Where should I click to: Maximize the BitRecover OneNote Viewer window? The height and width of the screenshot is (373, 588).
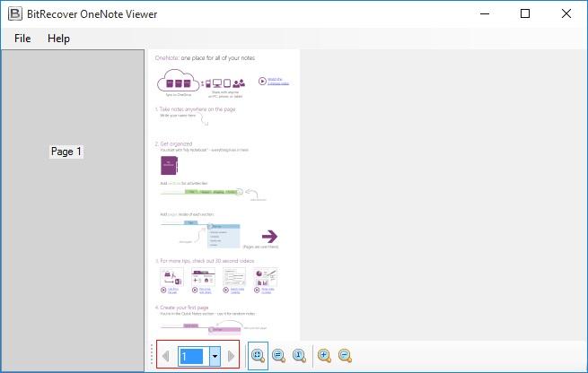tap(525, 13)
